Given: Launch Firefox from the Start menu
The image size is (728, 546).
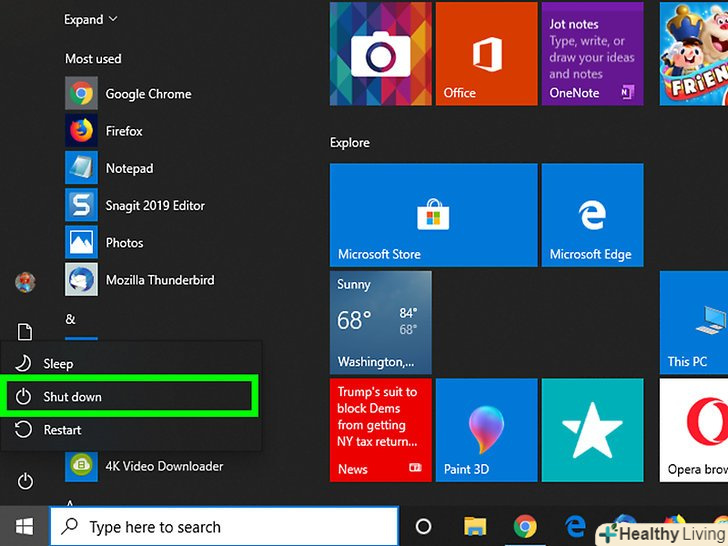Looking at the screenshot, I should coord(123,131).
